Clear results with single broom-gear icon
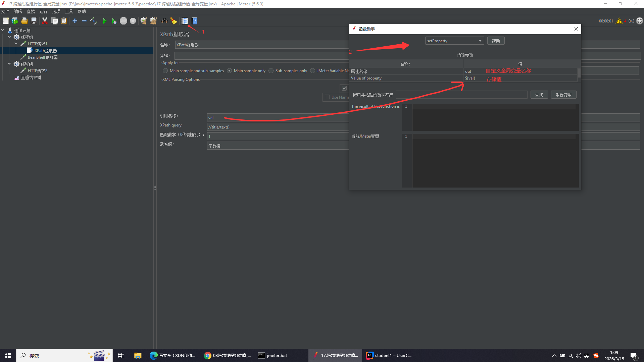The height and width of the screenshot is (362, 644). (x=144, y=21)
